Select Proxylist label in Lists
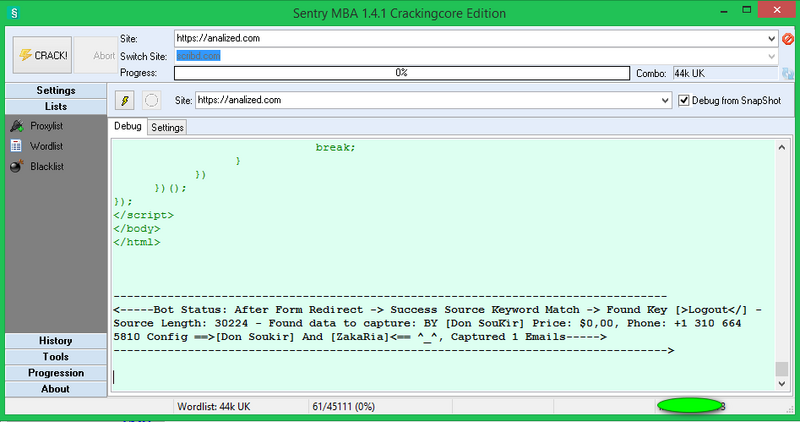The image size is (800, 422). pos(46,126)
